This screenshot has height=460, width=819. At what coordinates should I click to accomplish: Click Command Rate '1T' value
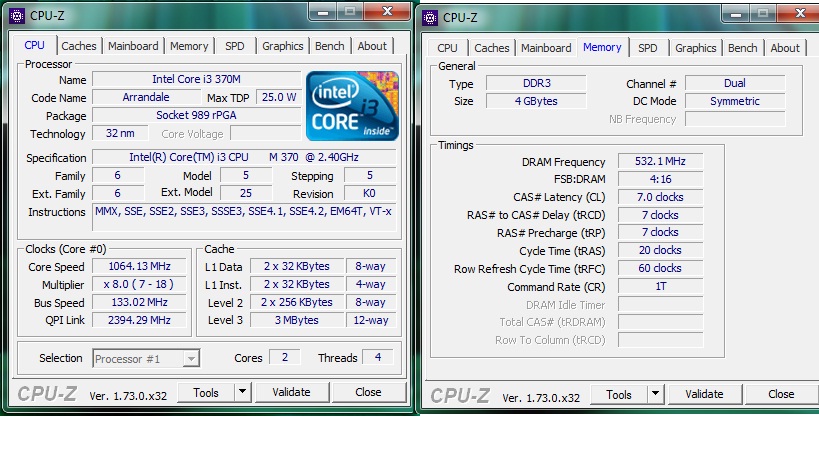(x=660, y=286)
